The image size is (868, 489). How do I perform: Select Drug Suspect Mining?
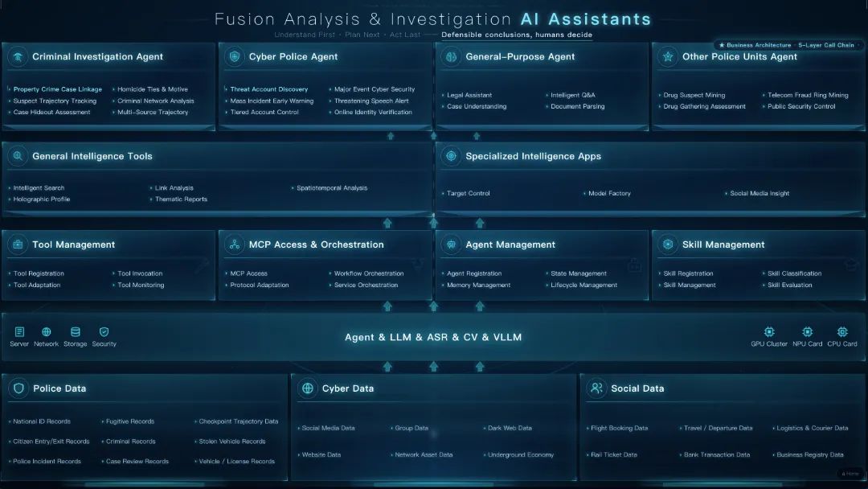coord(694,95)
